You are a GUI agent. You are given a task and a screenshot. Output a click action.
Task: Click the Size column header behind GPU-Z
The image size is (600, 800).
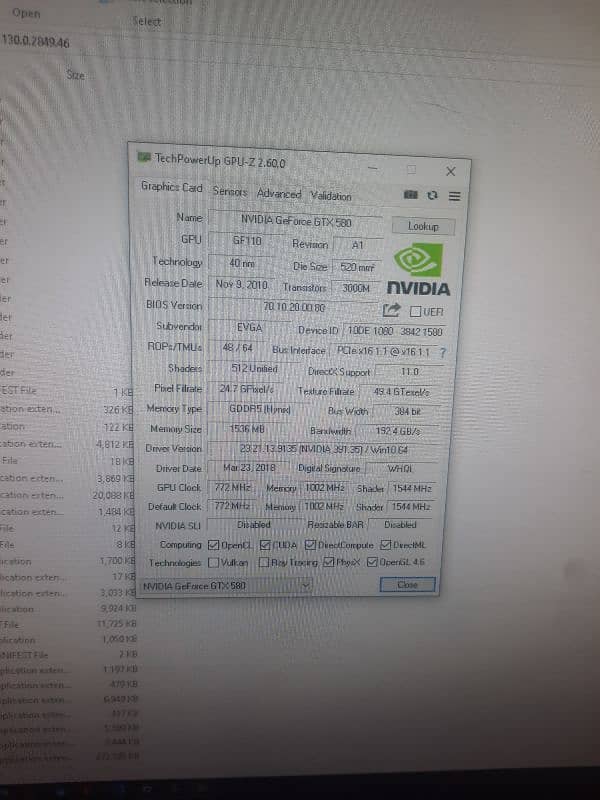click(x=75, y=75)
